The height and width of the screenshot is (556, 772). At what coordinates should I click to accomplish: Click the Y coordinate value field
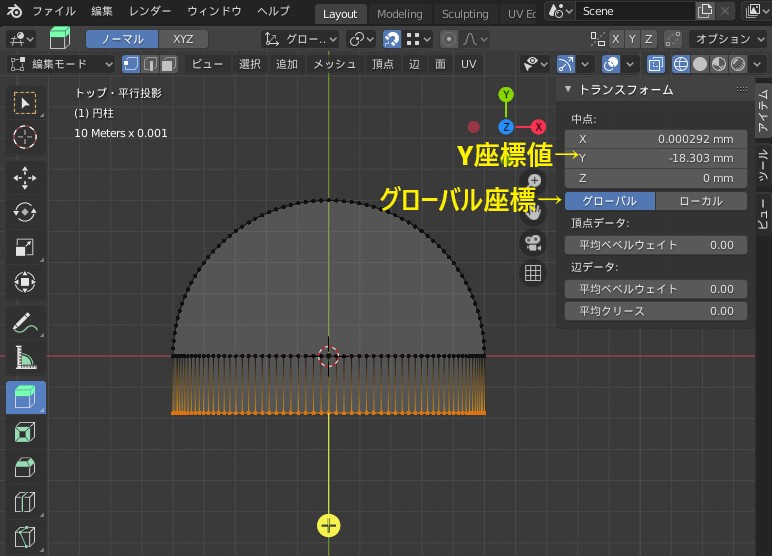pyautogui.click(x=656, y=158)
